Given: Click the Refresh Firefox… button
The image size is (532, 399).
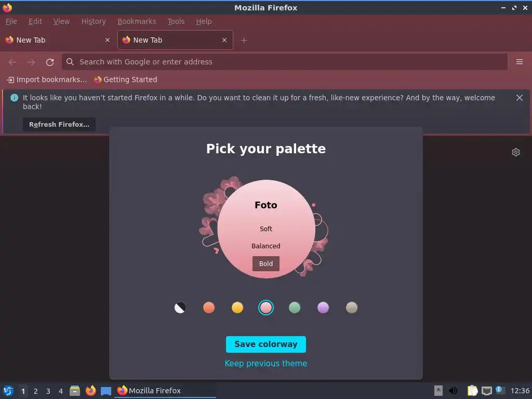Looking at the screenshot, I should 59,125.
